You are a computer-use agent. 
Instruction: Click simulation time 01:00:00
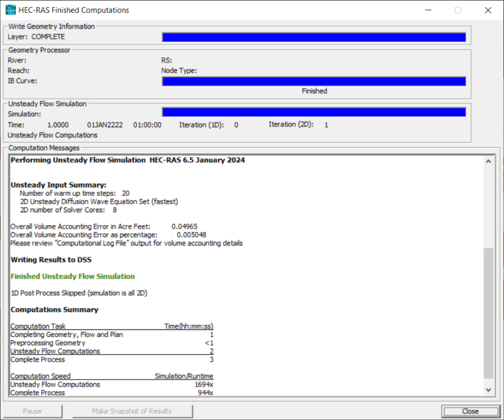coord(147,125)
